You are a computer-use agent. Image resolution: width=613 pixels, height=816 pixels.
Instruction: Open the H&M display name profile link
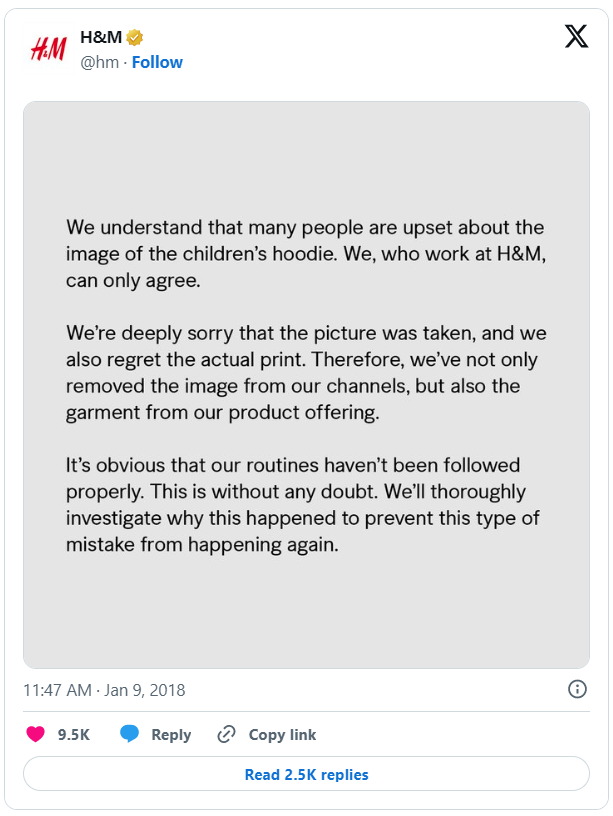100,38
